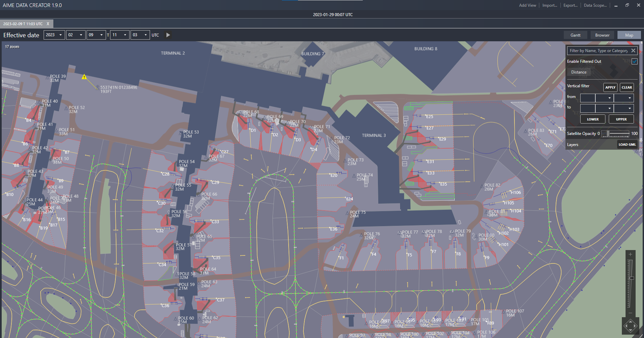The width and height of the screenshot is (644, 338).
Task: Click the zoom out minus icon
Action: 630,313
